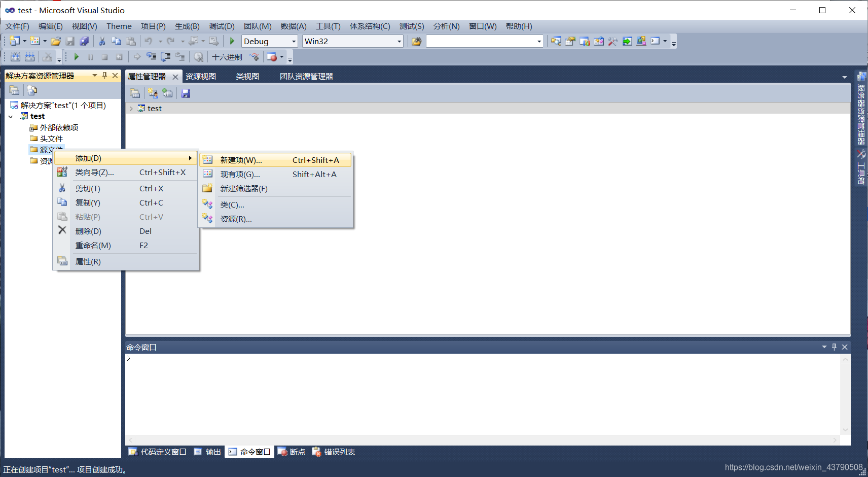Viewport: 868px width, 477px height.
Task: Click the green arrow Start Page icon
Action: click(x=627, y=41)
